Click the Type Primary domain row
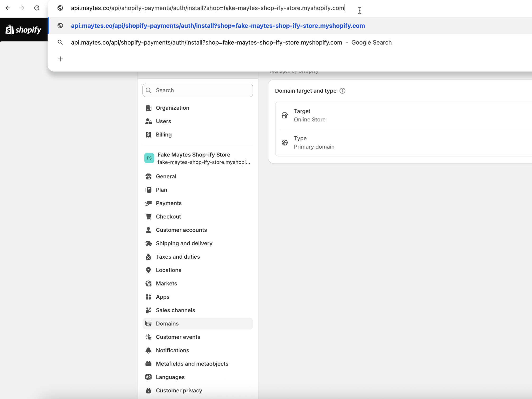This screenshot has height=399, width=532. pos(404,142)
